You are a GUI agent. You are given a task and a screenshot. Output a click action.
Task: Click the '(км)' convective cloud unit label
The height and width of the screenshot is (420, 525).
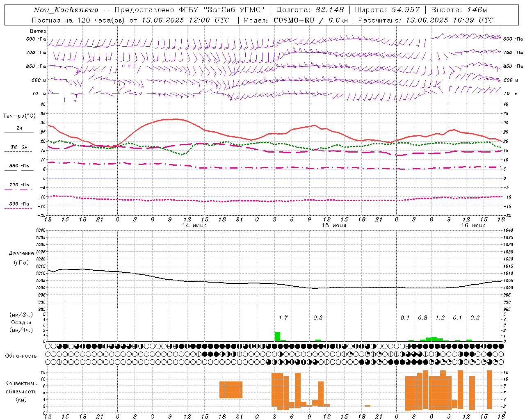(x=21, y=399)
